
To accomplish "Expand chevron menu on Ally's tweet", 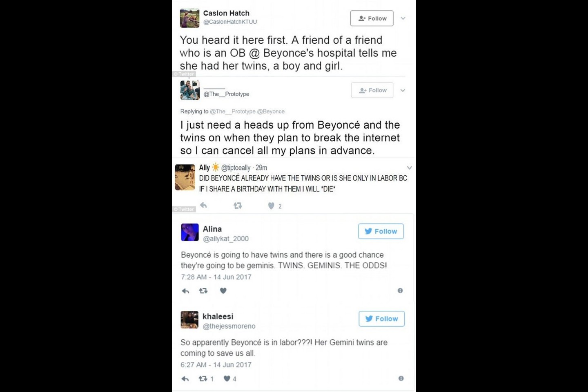I will coord(409,168).
